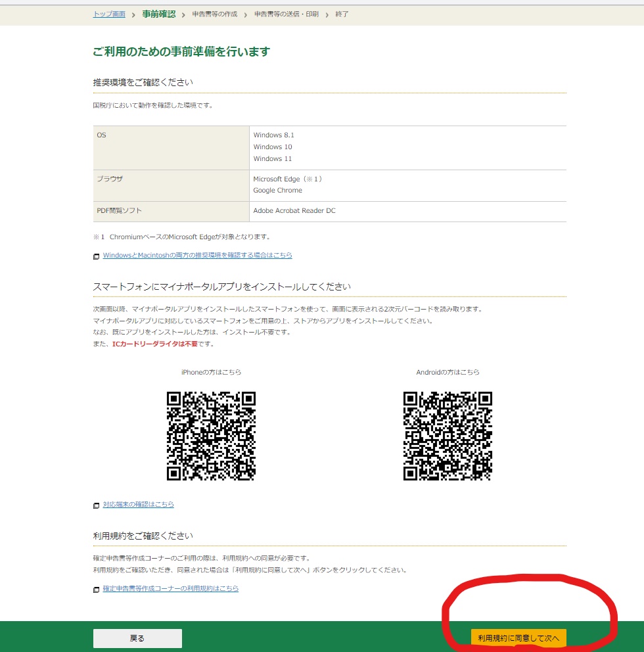Open the トップ画面 breadcrumb link
644x652 pixels.
[x=109, y=14]
